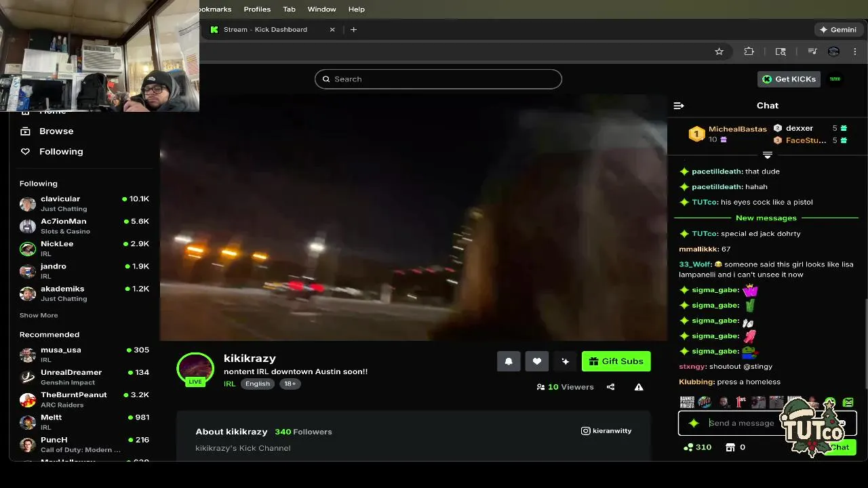
Task: Pick the red 1st emote in chat tray
Action: (741, 402)
